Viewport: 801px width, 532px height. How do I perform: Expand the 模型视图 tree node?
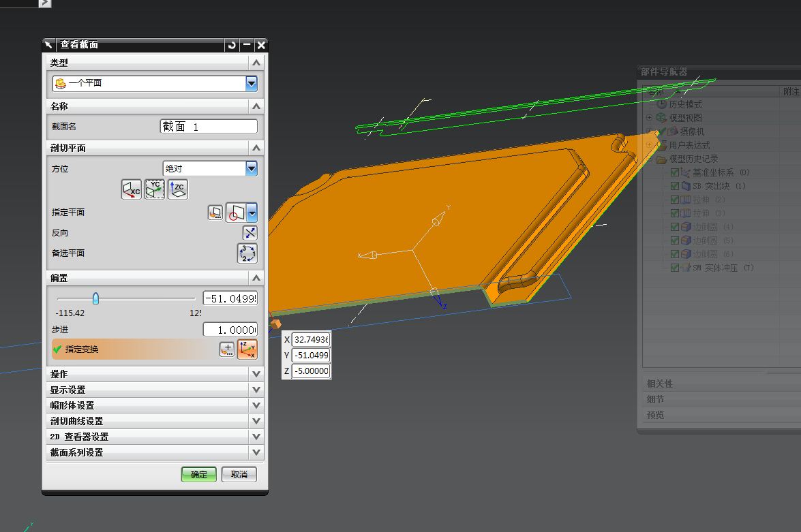coord(649,117)
